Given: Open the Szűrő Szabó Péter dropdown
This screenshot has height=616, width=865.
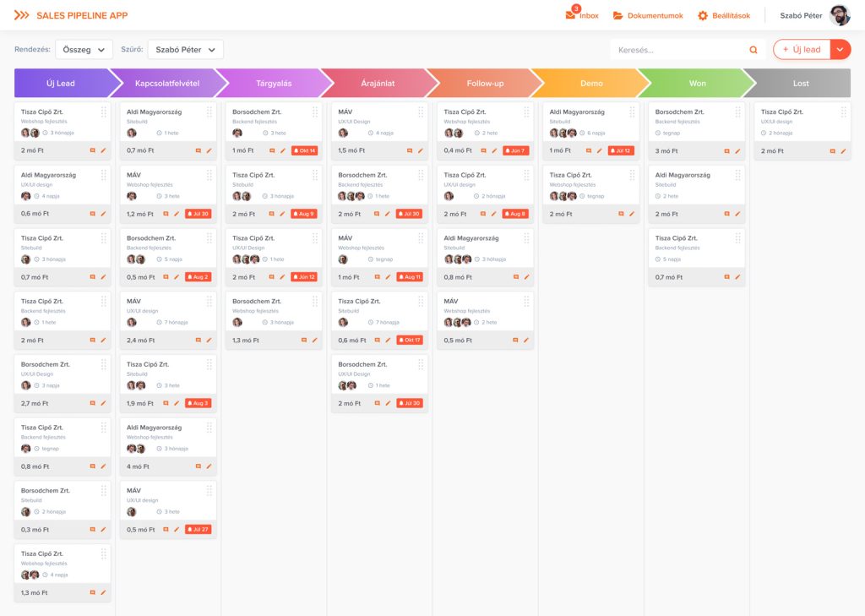Looking at the screenshot, I should tap(185, 50).
